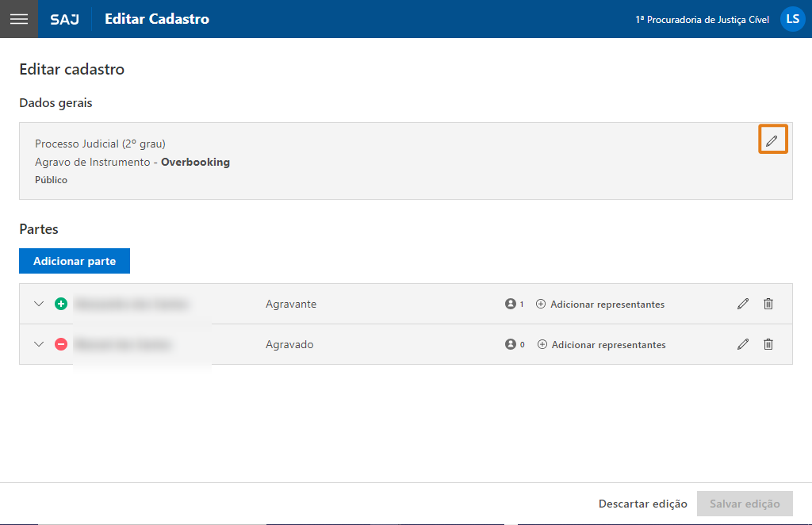Click Descartar edição
Screen dimensions: 812x525
click(642, 504)
